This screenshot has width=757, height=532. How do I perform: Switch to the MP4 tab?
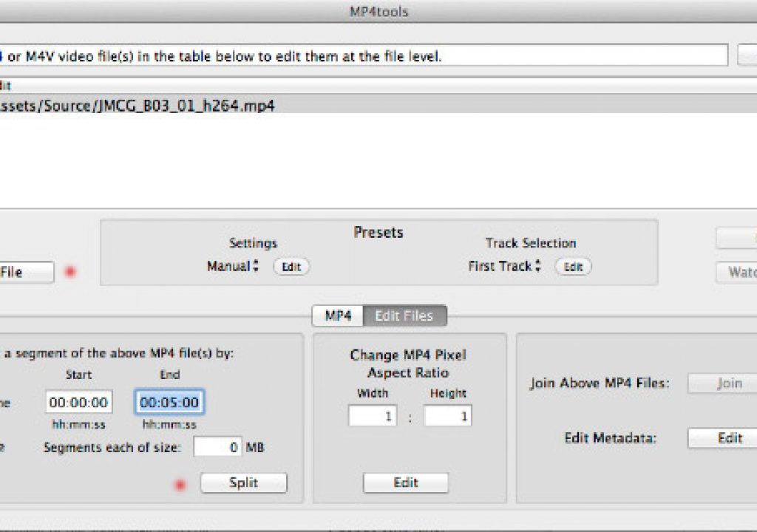[x=338, y=316]
